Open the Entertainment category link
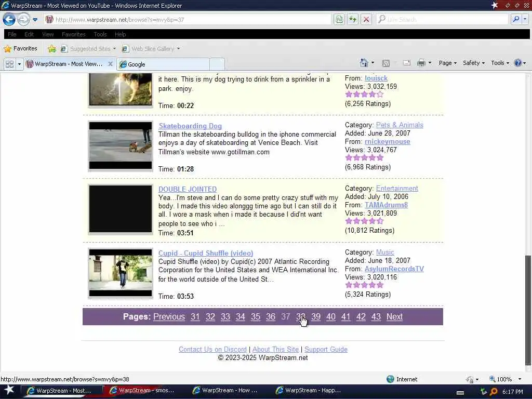This screenshot has height=399, width=532. point(397,188)
